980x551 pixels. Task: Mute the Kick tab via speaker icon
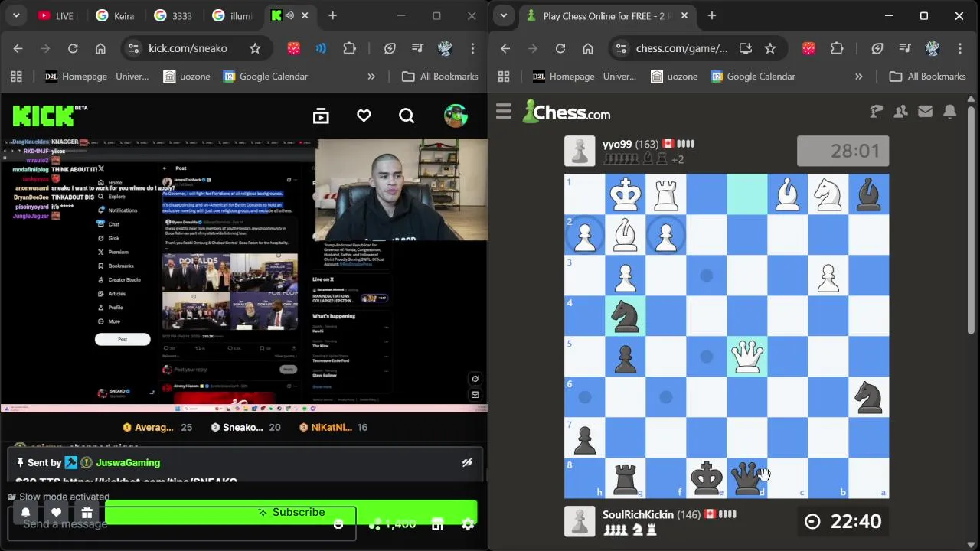(x=290, y=15)
